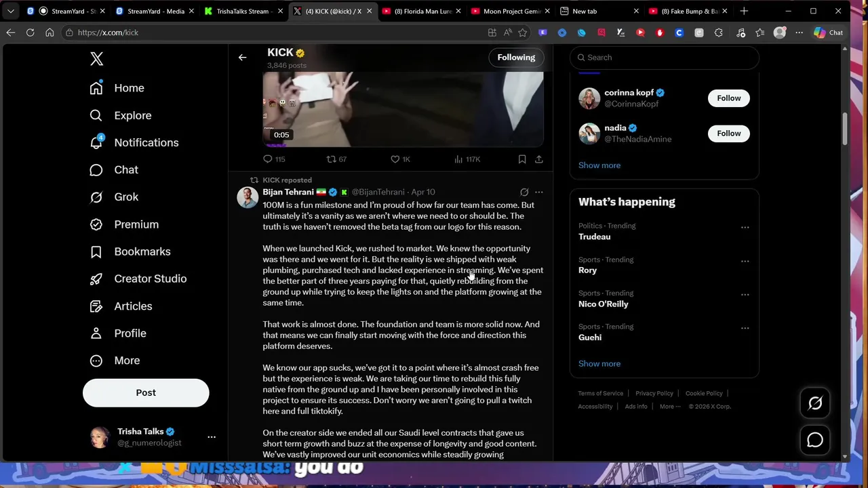Viewport: 868px width, 488px height.
Task: Go back in browser history
Action: coord(11,33)
